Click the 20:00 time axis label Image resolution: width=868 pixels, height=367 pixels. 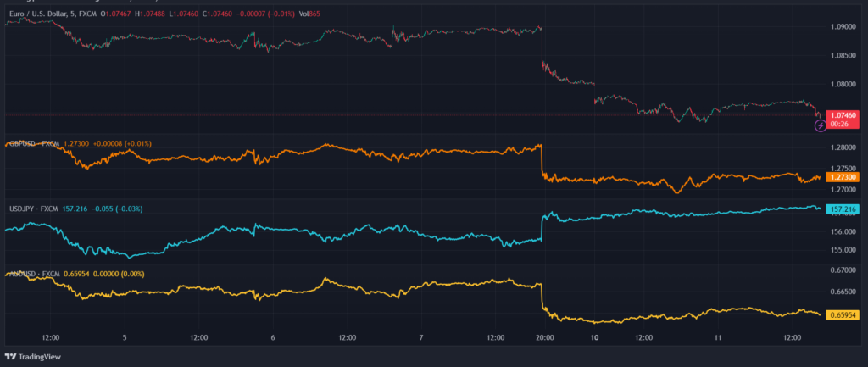click(x=544, y=337)
